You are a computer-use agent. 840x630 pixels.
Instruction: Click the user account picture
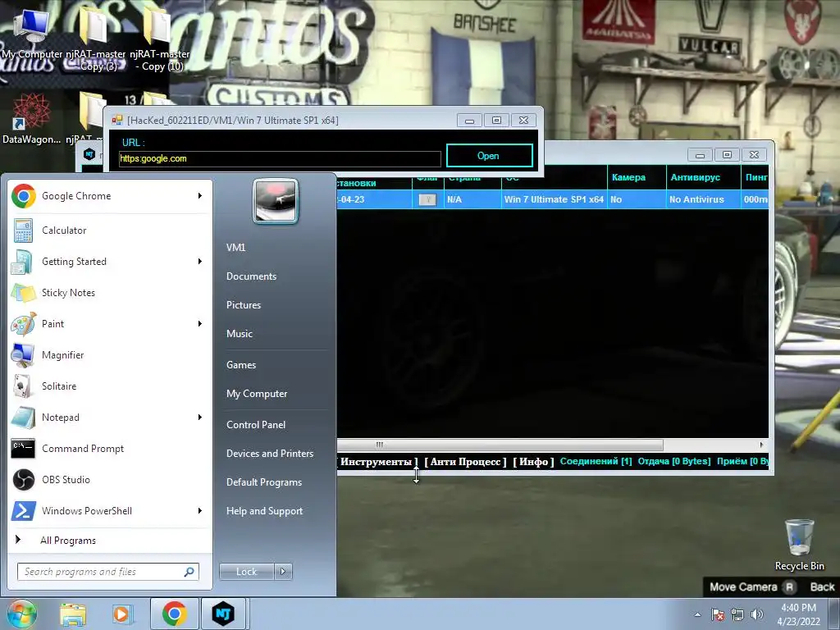(x=276, y=201)
